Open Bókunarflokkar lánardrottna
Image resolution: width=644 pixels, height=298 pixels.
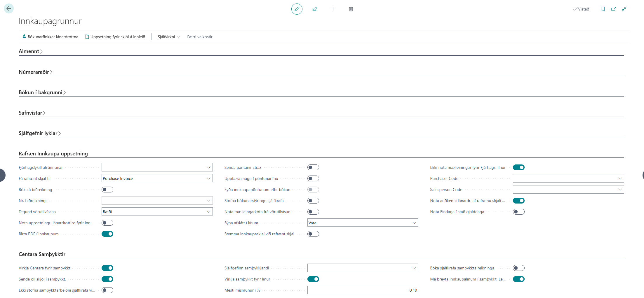[51, 37]
